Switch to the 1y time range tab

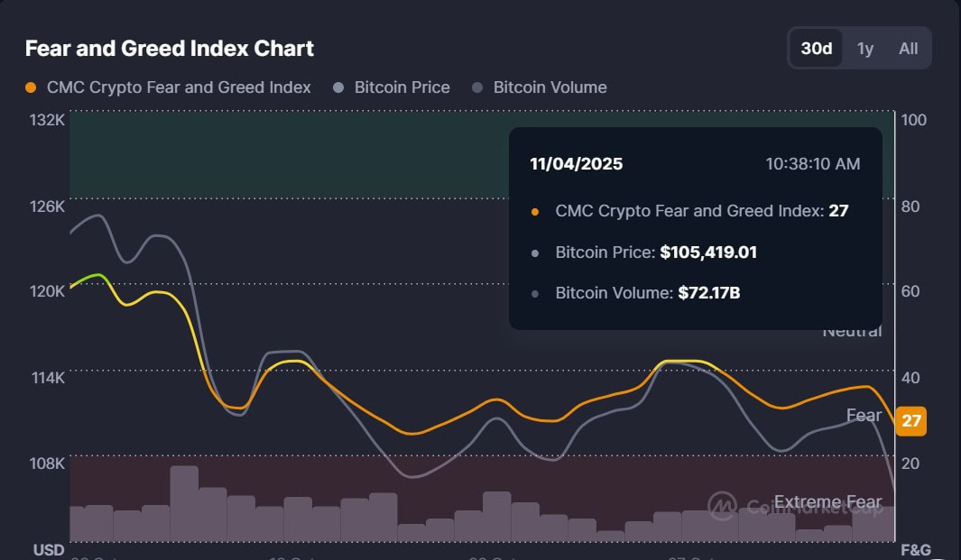864,49
